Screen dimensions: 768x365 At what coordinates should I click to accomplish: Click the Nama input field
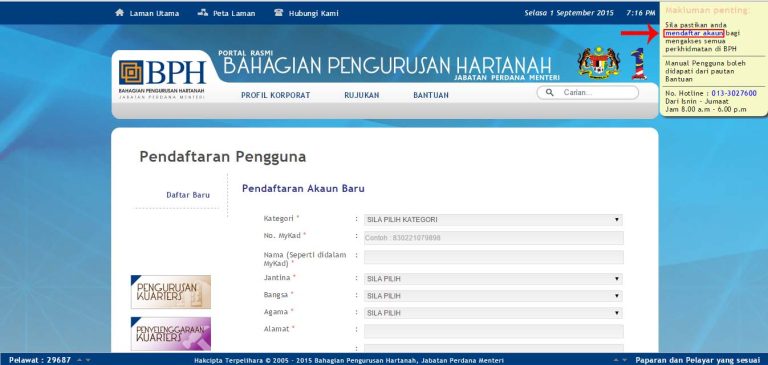[x=494, y=257]
